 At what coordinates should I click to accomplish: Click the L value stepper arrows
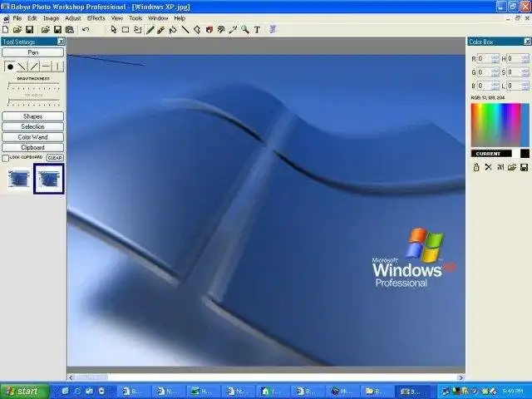[525, 86]
